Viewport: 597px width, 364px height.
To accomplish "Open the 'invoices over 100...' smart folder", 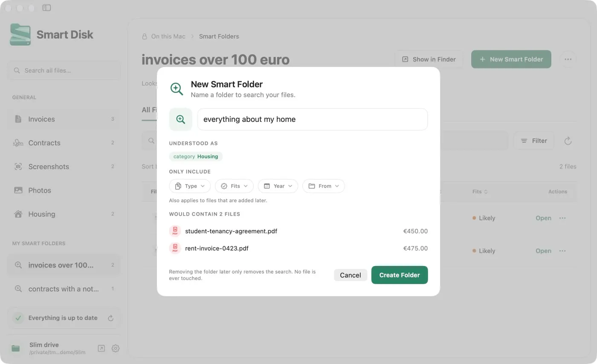I will [64, 265].
